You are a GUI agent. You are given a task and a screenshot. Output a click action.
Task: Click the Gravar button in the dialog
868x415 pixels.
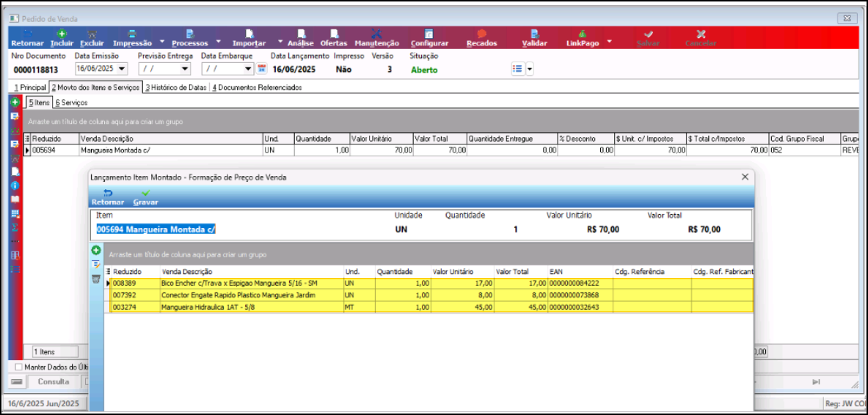click(145, 197)
